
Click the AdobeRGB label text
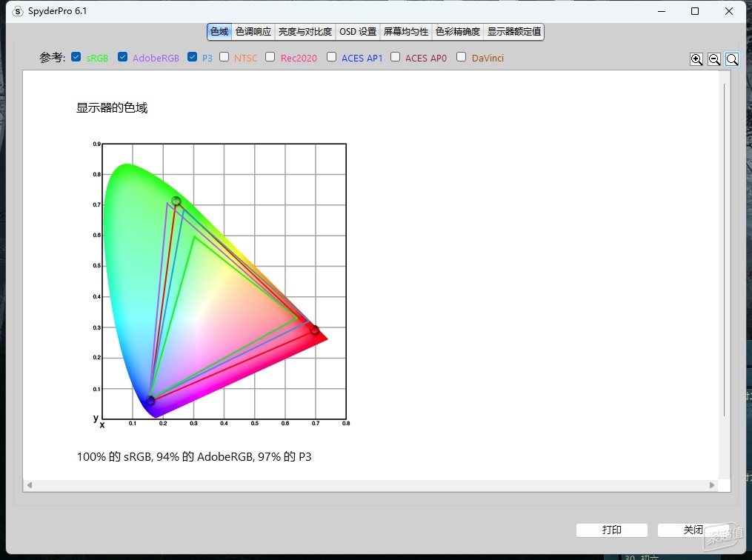(x=156, y=58)
